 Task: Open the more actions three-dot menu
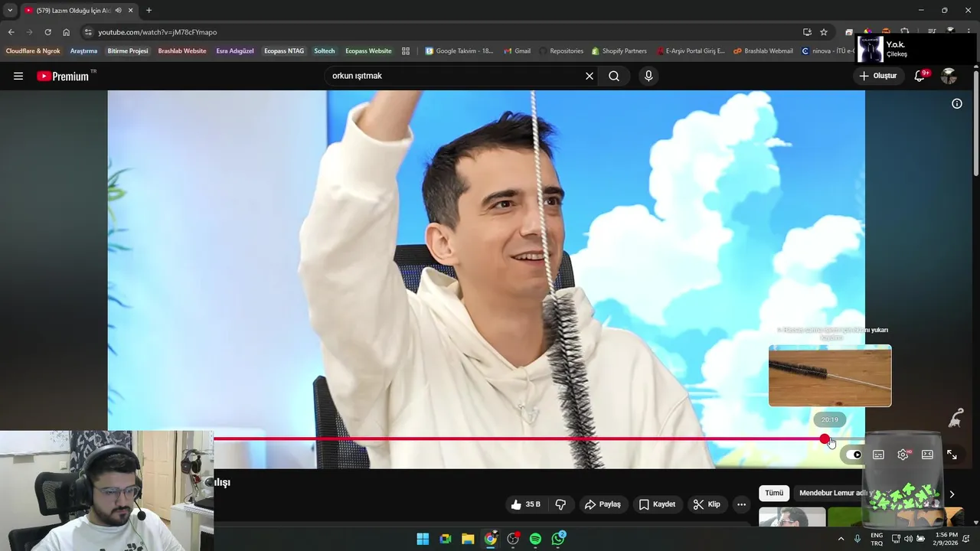click(741, 504)
